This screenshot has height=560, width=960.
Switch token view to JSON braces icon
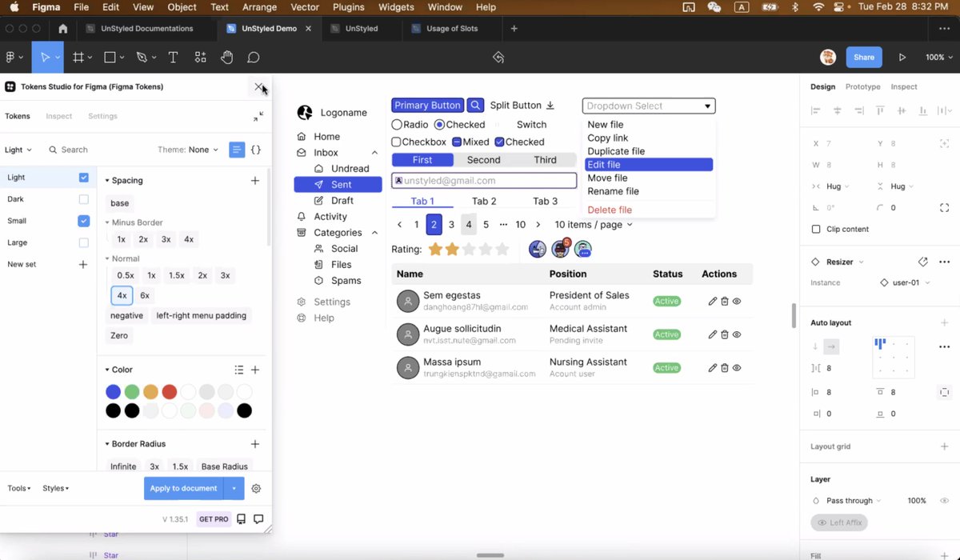[x=256, y=150]
